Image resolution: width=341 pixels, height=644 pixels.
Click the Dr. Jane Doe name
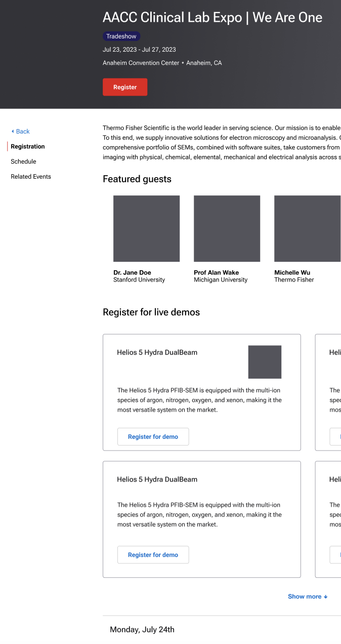(x=132, y=272)
